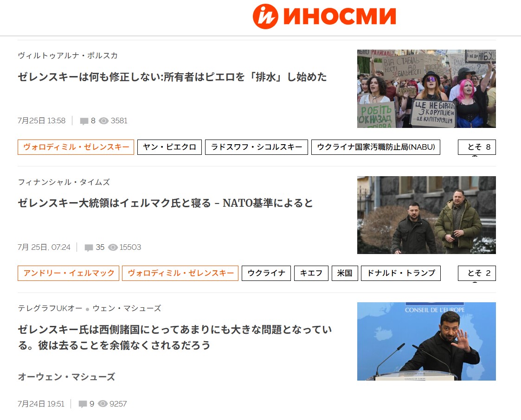Image resolution: width=521 pixels, height=420 pixels.
Task: Select the アンドリー・イェルマック tag
Action: click(x=69, y=273)
